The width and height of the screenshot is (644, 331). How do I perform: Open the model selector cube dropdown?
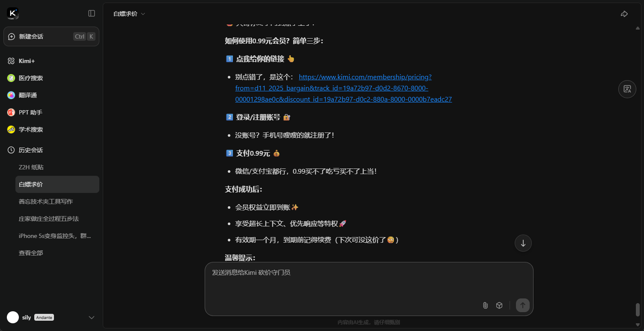pos(499,305)
